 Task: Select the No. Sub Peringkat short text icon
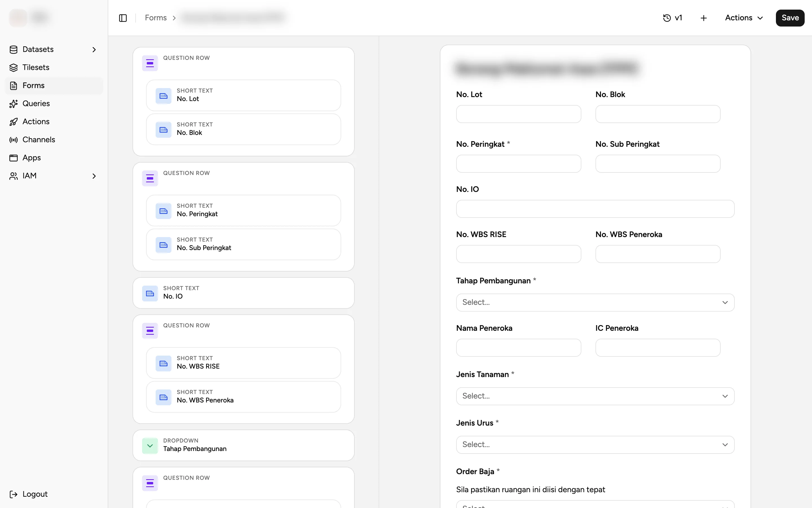click(x=164, y=245)
